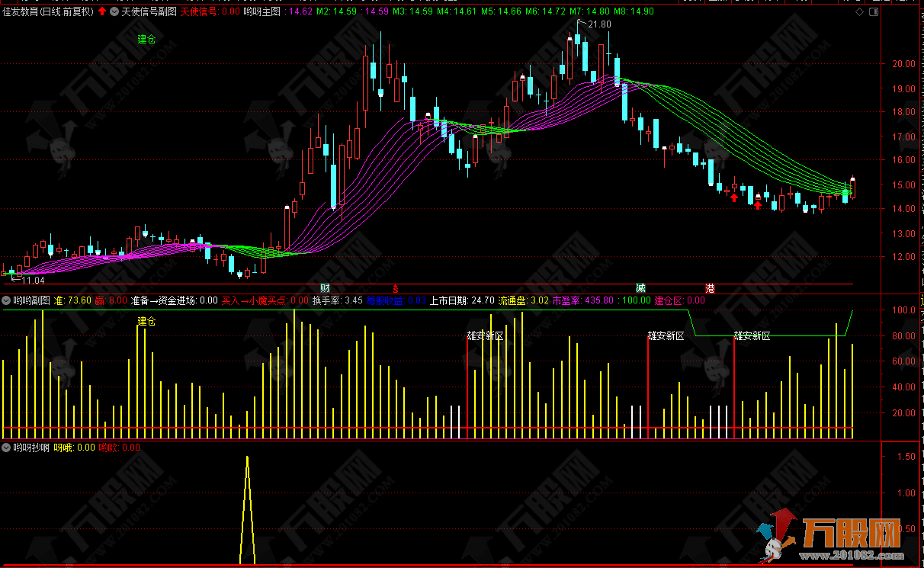Image resolution: width=924 pixels, height=568 pixels.
Task: Click the 呀哦: 0.00 readout
Action: [x=75, y=448]
